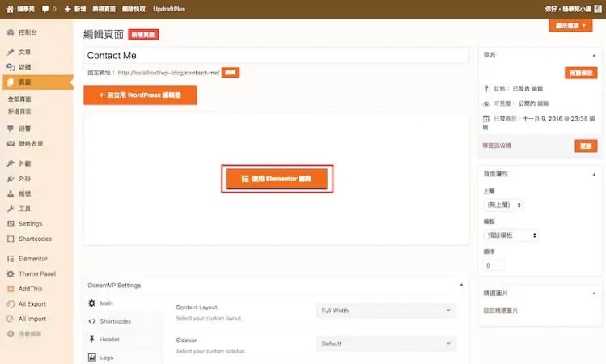
Task: Open the 文章 Posts menu
Action: point(19,52)
